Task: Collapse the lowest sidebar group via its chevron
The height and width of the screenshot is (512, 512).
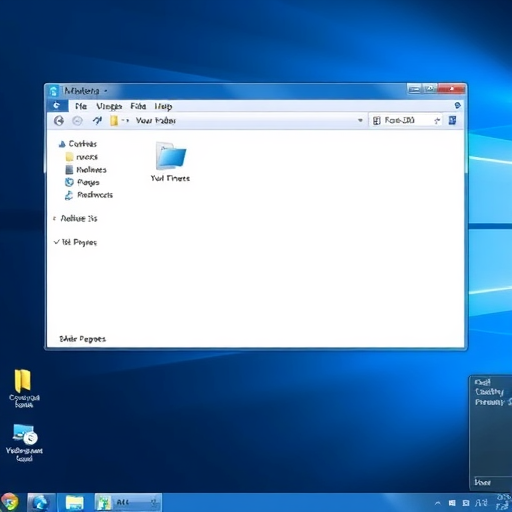Action: tap(56, 242)
